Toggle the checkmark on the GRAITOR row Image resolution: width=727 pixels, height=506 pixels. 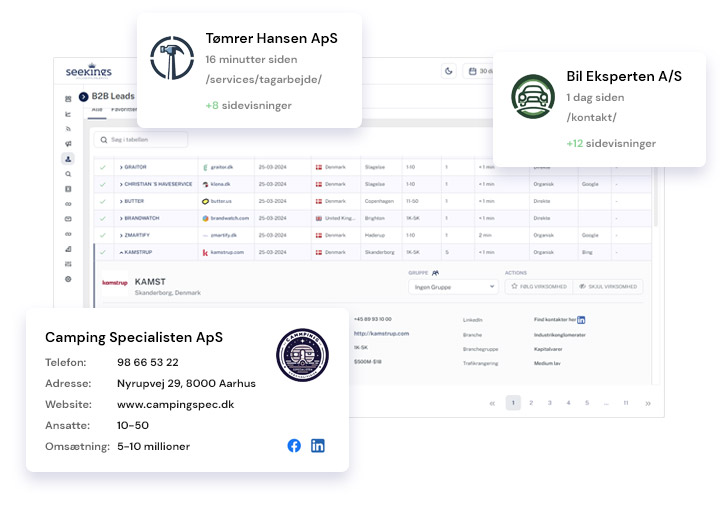tap(103, 167)
